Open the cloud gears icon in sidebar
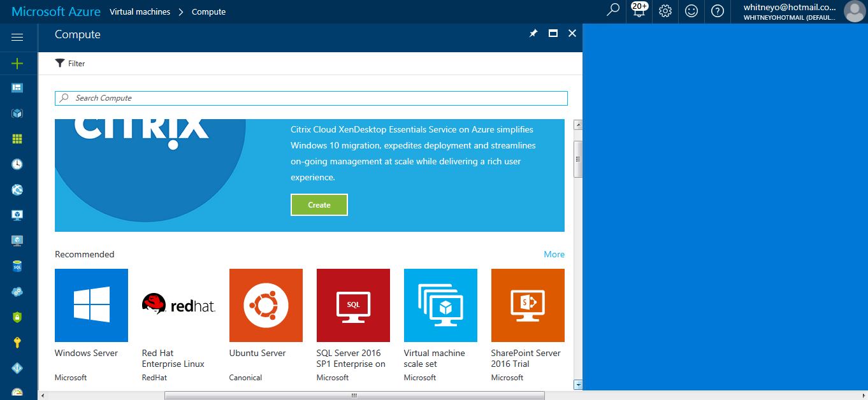 [x=17, y=292]
